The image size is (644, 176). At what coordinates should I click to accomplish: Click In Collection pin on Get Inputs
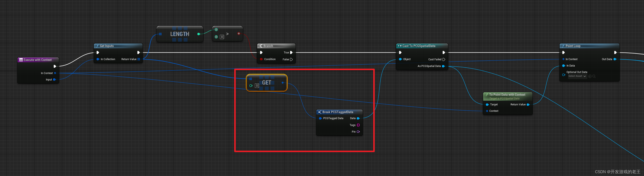click(98, 59)
